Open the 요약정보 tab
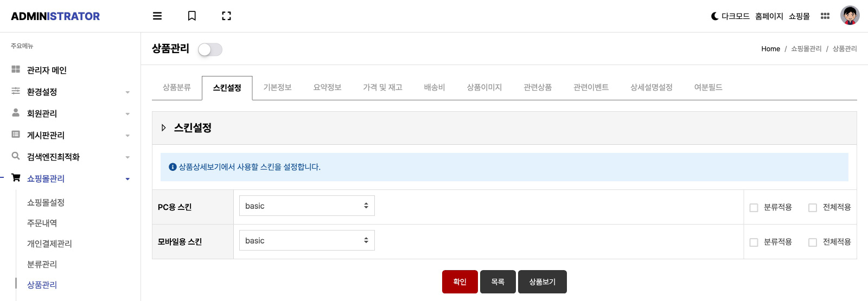Viewport: 868px width, 301px height. [x=327, y=87]
